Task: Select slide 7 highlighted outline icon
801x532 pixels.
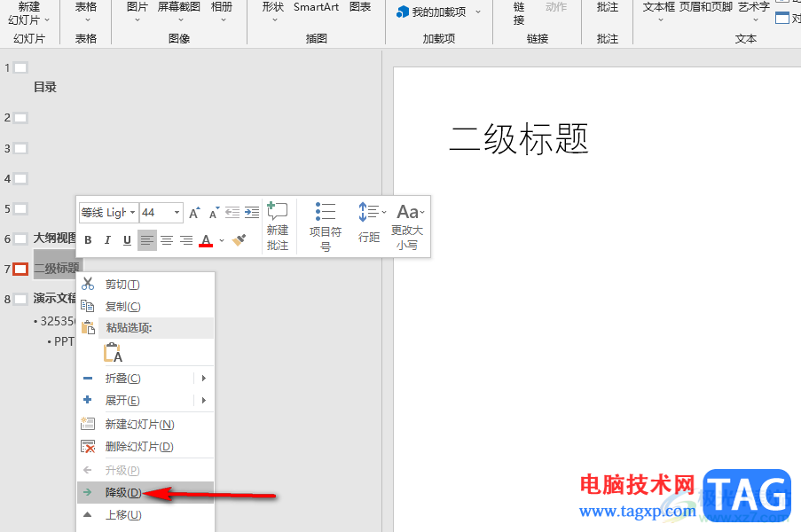Action: (x=20, y=269)
